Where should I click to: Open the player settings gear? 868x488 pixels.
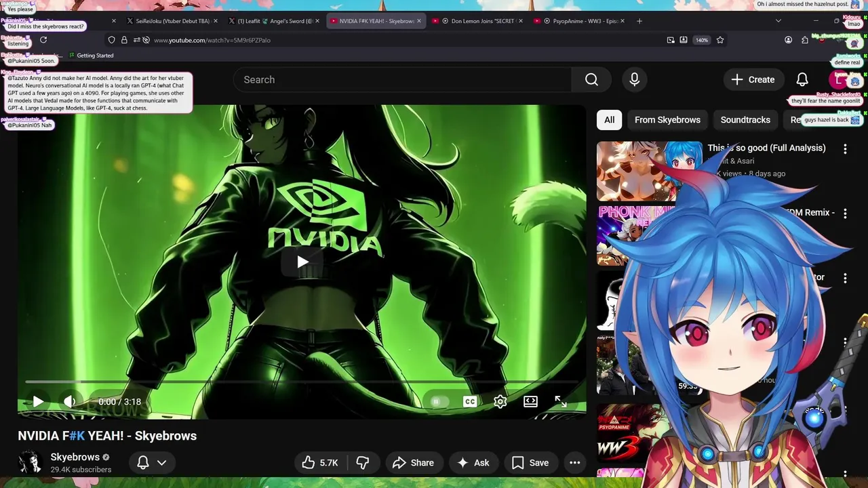[500, 402]
